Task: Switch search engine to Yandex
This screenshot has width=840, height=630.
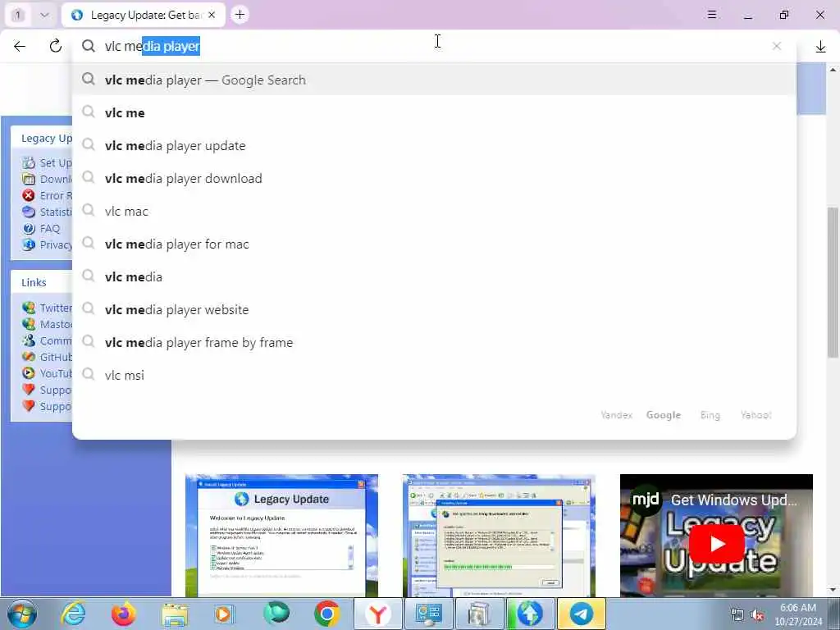Action: point(616,415)
